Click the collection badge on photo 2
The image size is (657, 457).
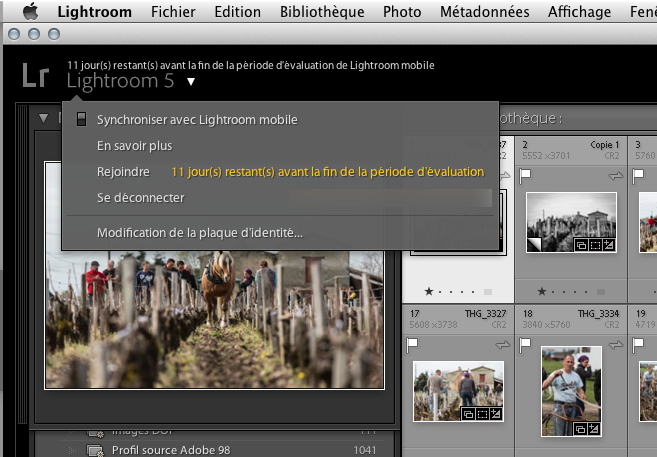point(581,245)
